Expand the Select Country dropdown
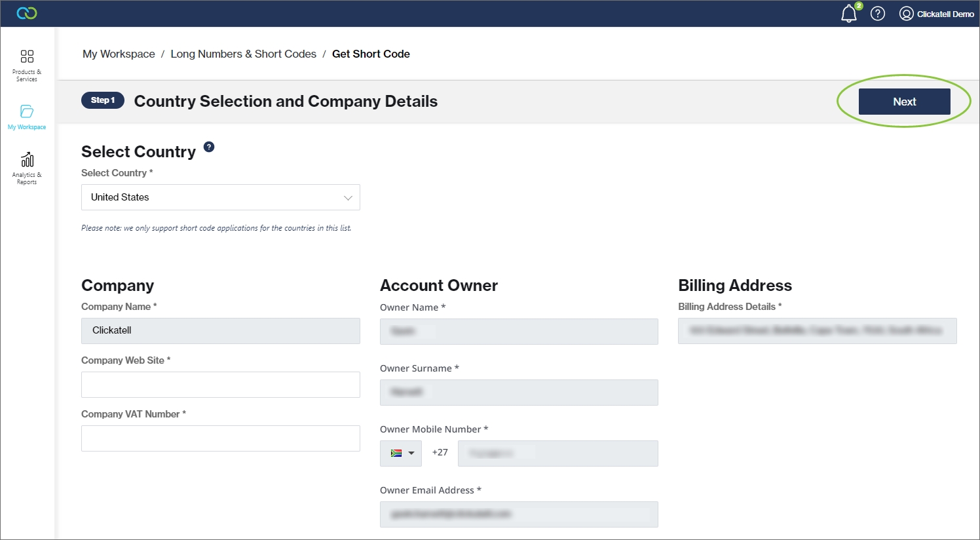 pyautogui.click(x=220, y=197)
